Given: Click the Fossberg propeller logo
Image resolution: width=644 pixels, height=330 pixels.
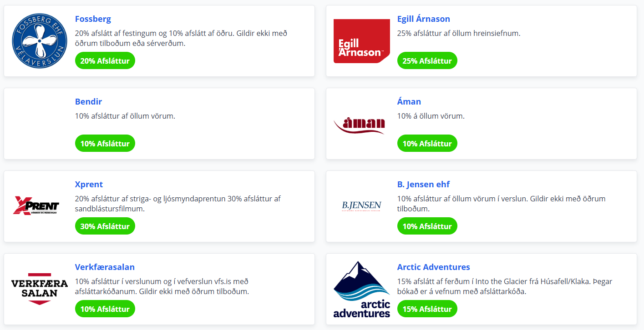Looking at the screenshot, I should tap(40, 41).
